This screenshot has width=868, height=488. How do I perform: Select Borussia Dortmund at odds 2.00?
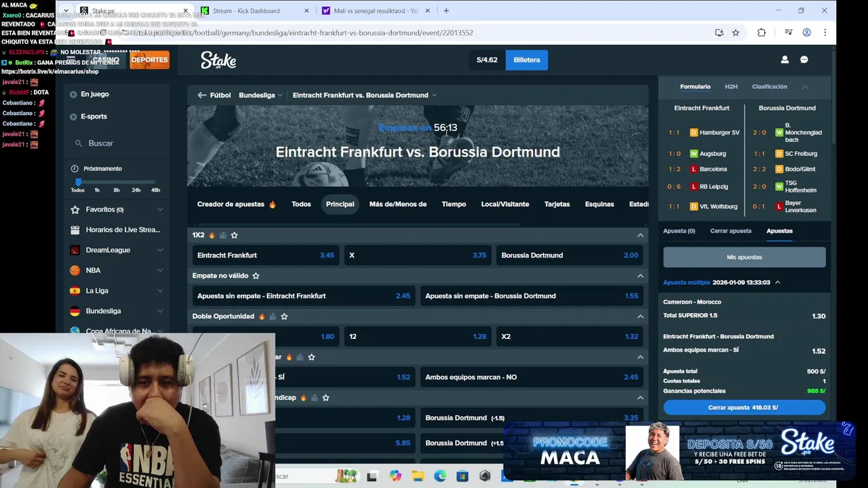click(570, 255)
